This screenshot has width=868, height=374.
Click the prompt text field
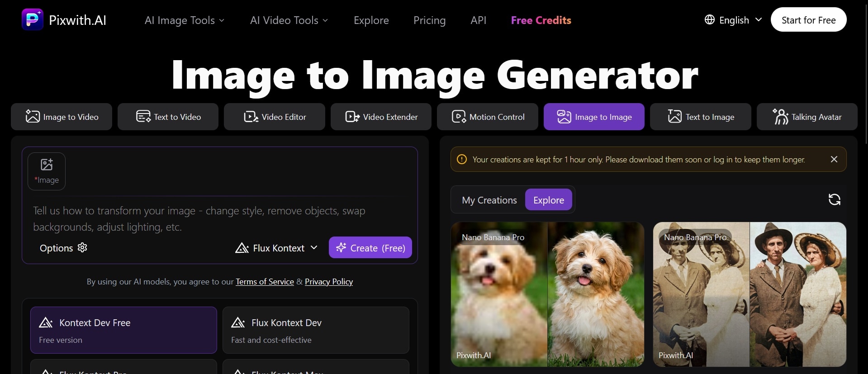point(220,219)
